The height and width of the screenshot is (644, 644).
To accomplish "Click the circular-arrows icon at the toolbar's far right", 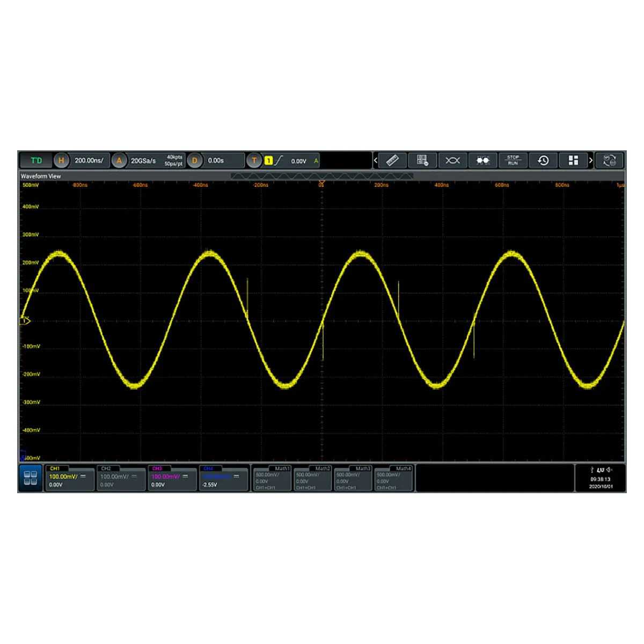I will pyautogui.click(x=609, y=160).
